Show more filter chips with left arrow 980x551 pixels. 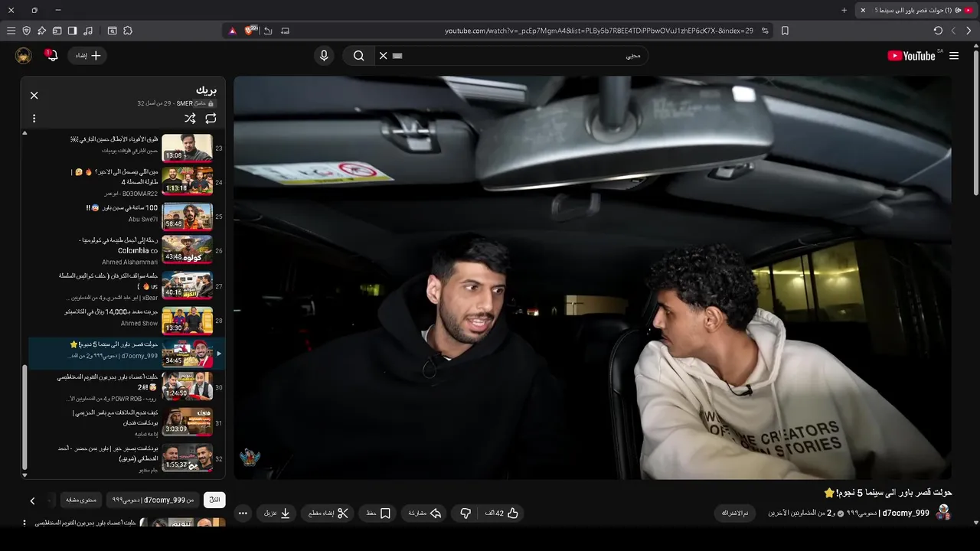tap(32, 500)
